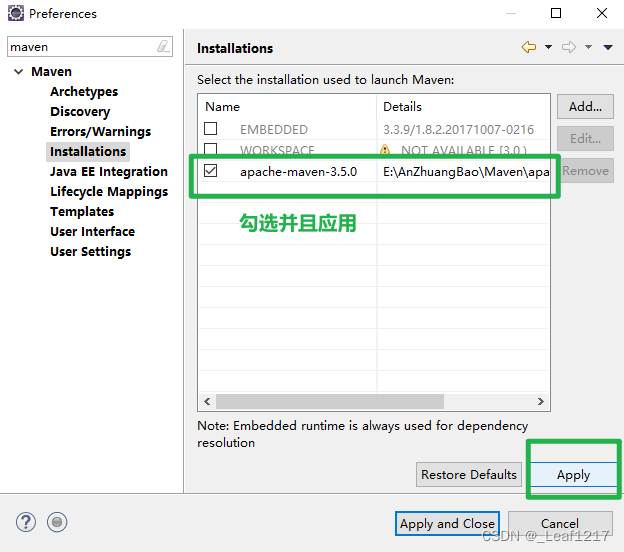Click the Apply button
624x552 pixels.
coord(573,474)
